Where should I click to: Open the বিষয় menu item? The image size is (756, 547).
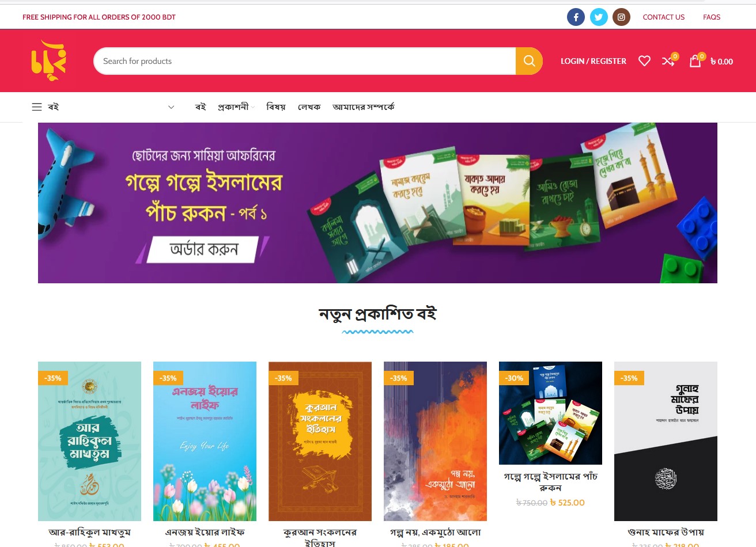point(275,107)
